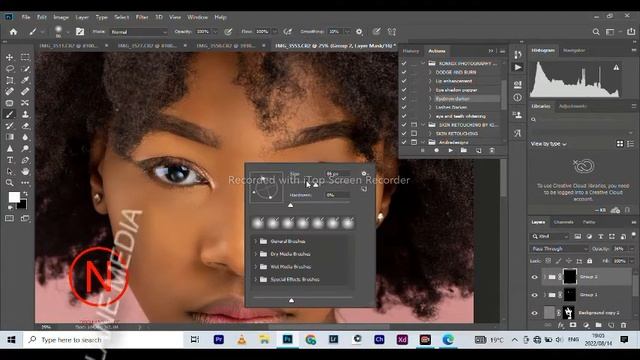Select the Lasso tool
Screen dimensions: 640x360
pos(9,69)
